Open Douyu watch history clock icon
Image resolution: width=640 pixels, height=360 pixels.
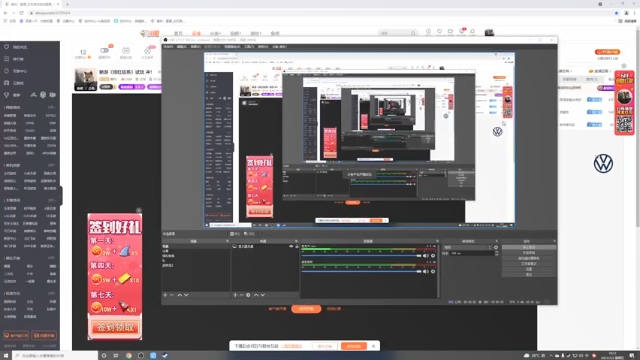428,31
